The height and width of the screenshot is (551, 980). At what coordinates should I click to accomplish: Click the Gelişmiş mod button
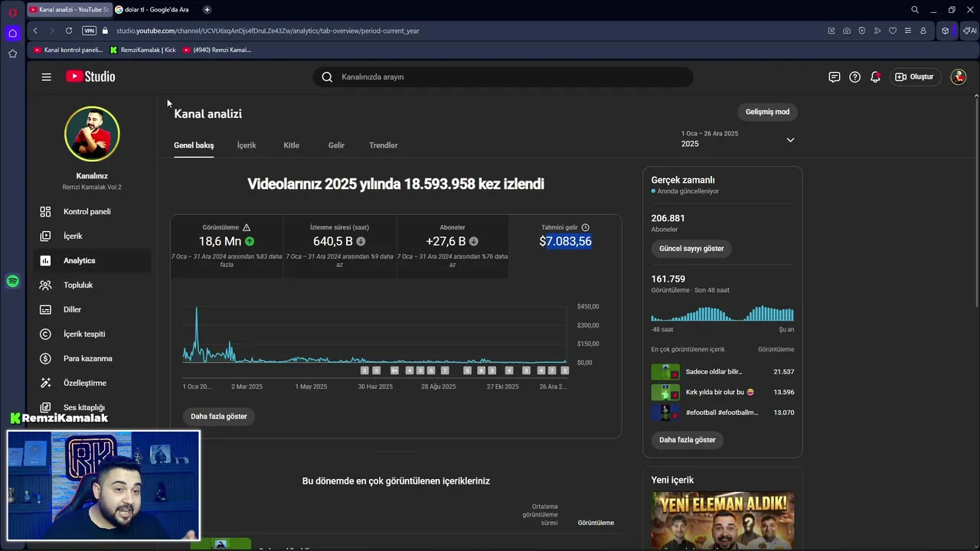[767, 112]
